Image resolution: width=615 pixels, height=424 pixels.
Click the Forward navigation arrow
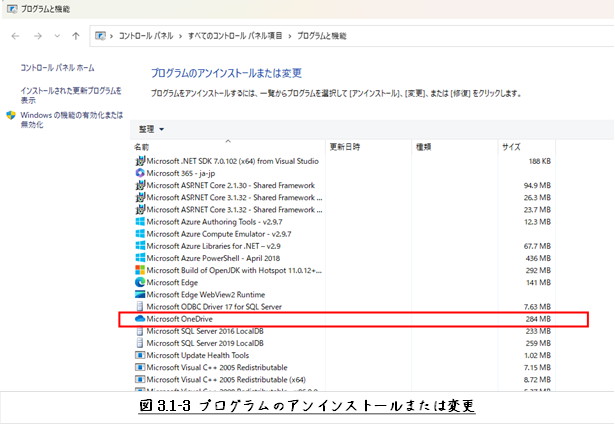click(x=38, y=36)
